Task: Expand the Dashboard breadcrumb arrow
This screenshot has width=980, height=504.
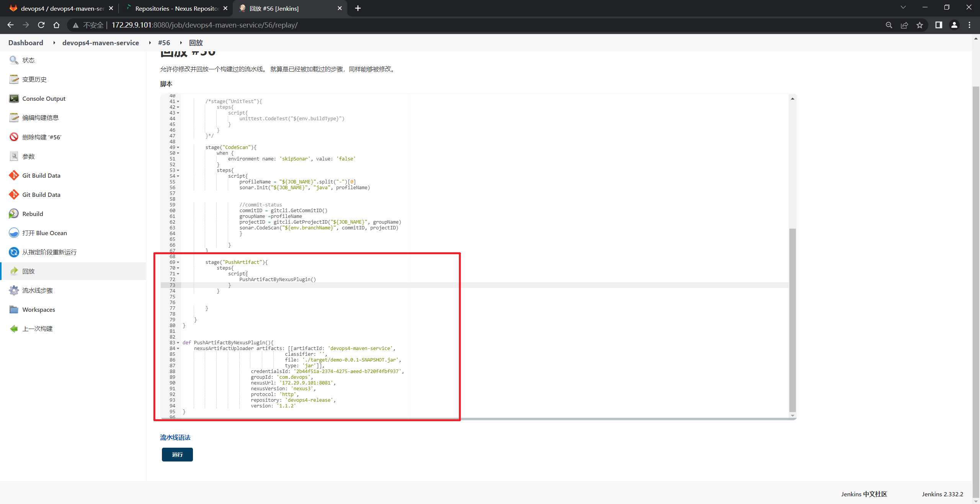Action: 54,43
